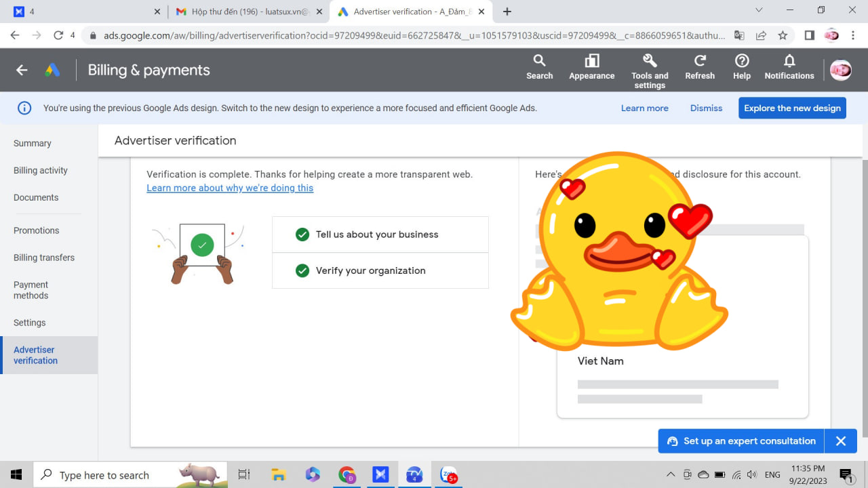Image resolution: width=868 pixels, height=488 pixels.
Task: Click the Advertiser verification page heading
Action: pyautogui.click(x=175, y=140)
